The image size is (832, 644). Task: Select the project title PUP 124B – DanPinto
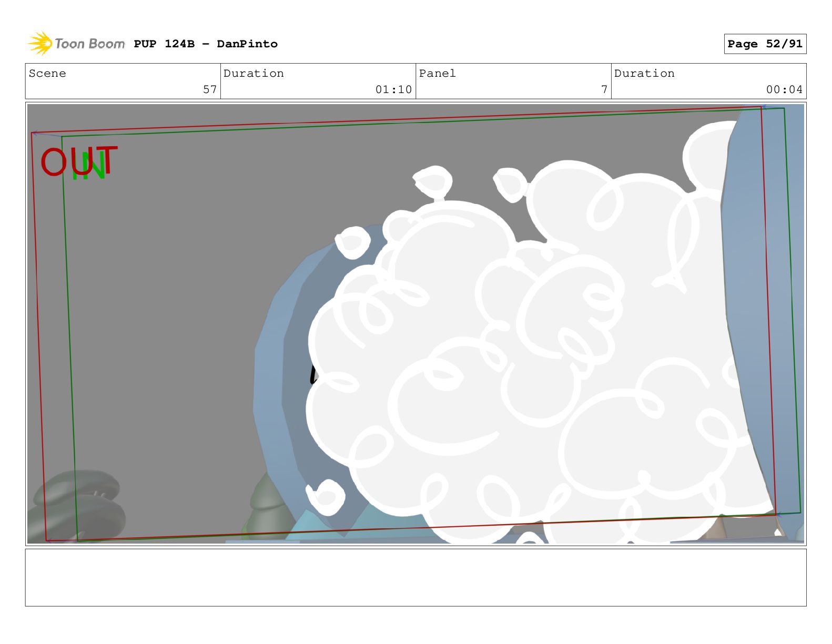pos(206,44)
